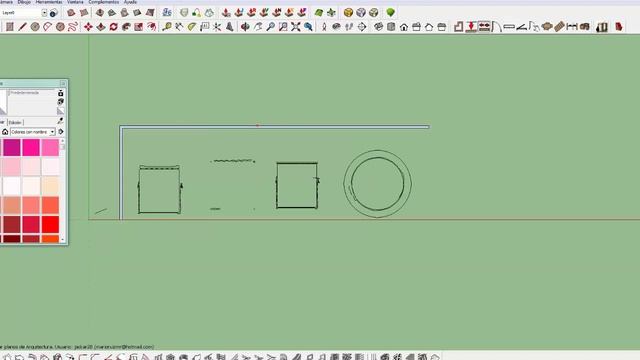
Task: Select the Follow Me tool
Action: [x=126, y=27]
